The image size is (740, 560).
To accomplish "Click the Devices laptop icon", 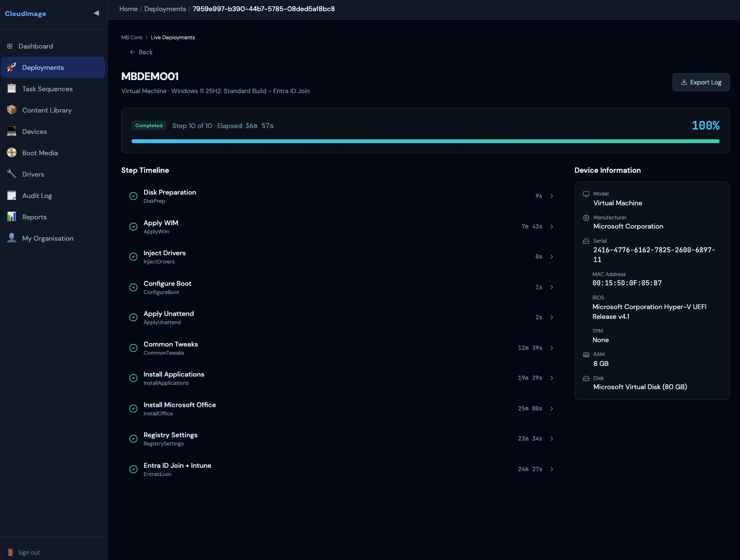I will point(12,132).
